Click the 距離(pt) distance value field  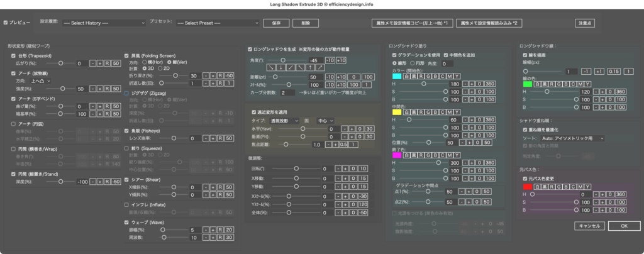pos(316,77)
